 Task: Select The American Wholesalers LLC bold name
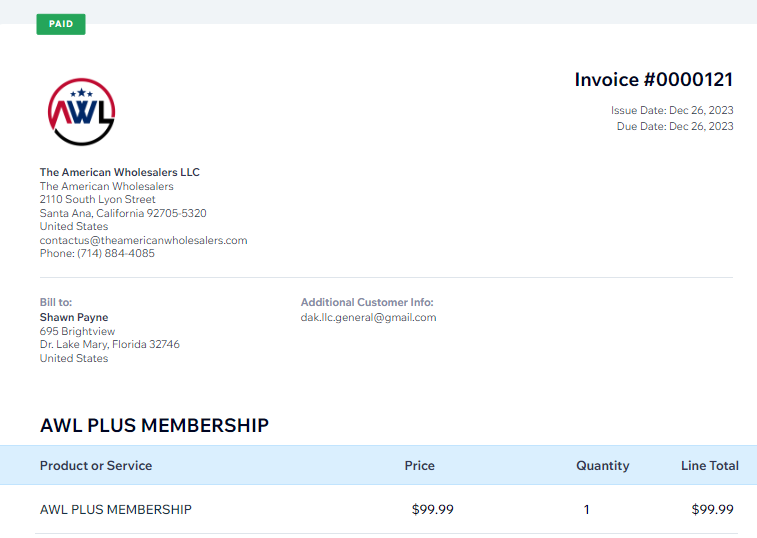coord(120,172)
